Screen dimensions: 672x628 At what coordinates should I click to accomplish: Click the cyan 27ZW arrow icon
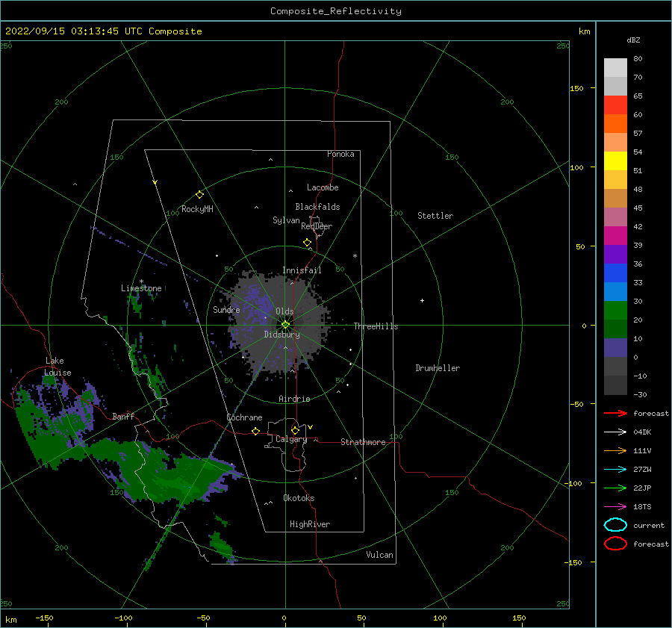tap(615, 470)
